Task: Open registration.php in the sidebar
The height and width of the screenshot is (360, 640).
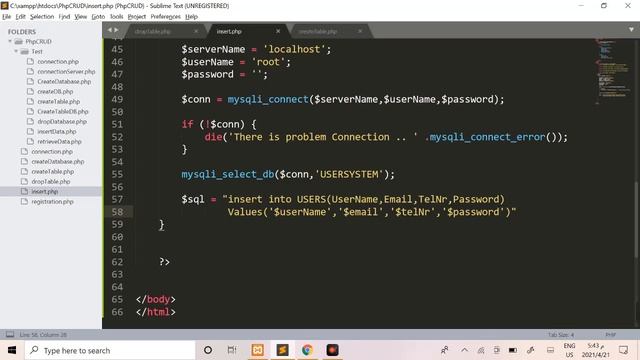Action: coord(52,202)
